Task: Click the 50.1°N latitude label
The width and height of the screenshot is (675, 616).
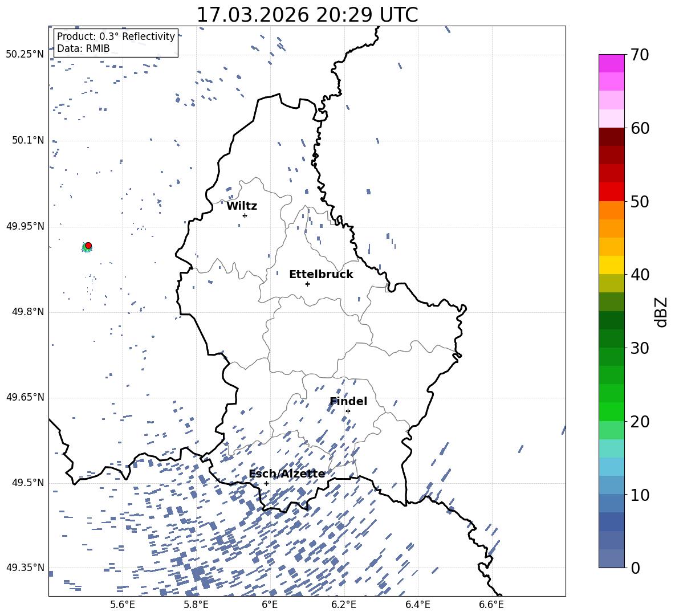Action: [x=28, y=140]
